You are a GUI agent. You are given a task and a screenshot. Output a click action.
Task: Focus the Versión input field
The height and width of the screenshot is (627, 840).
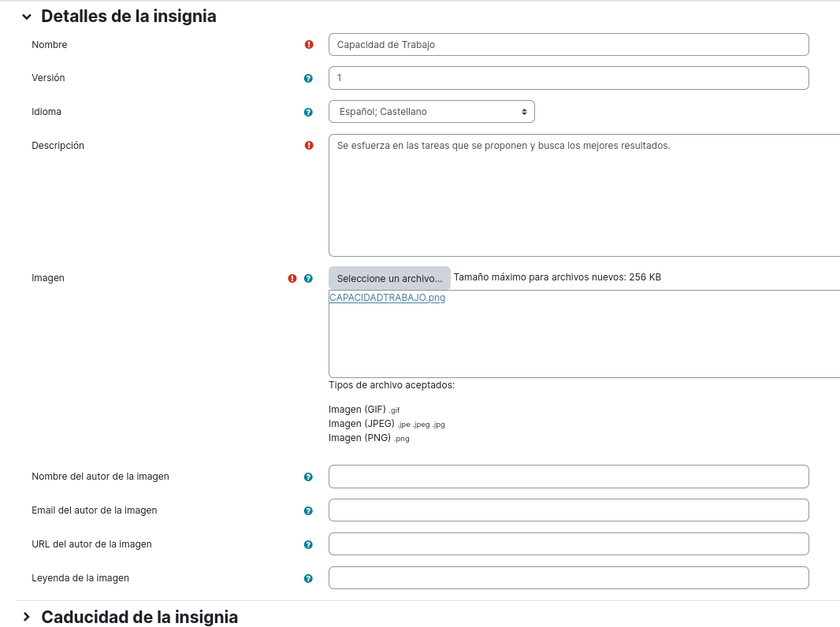[x=568, y=78]
